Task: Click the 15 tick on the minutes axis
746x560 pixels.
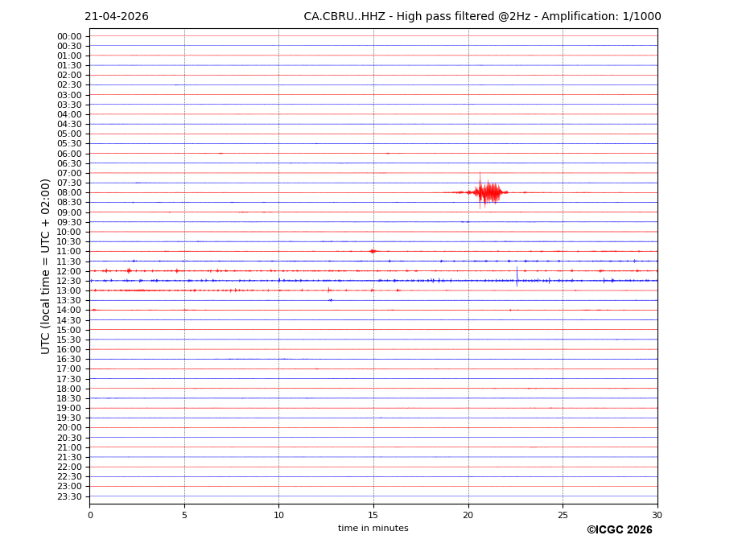Action: [x=373, y=515]
